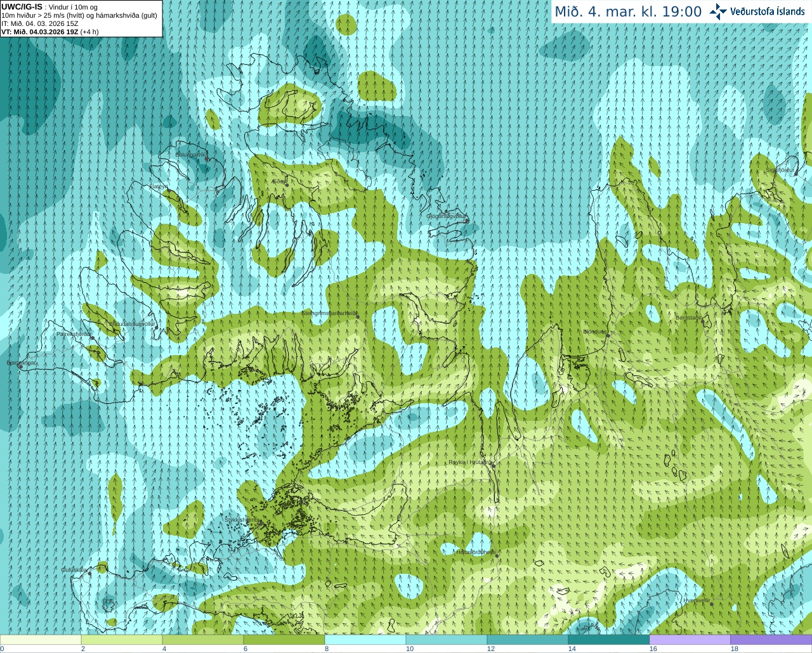Click the Bíldudalsflugvöllur station label
The width and height of the screenshot is (812, 653).
coord(132,323)
